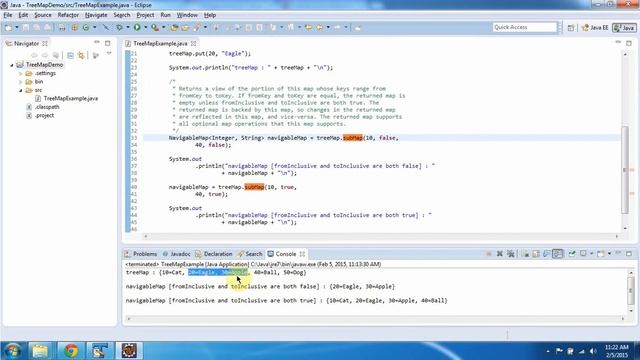Open File Explorer from the taskbar
640x360 pixels.
(x=40, y=351)
